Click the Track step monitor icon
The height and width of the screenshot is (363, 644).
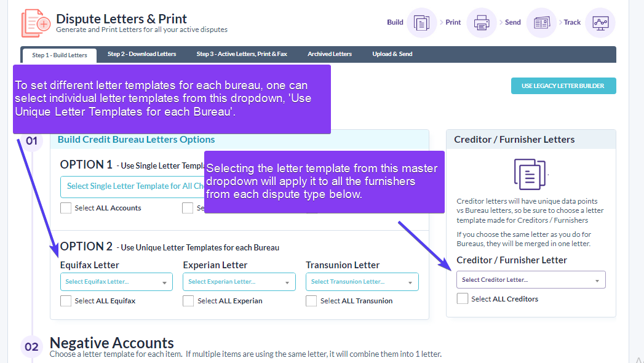(x=600, y=23)
